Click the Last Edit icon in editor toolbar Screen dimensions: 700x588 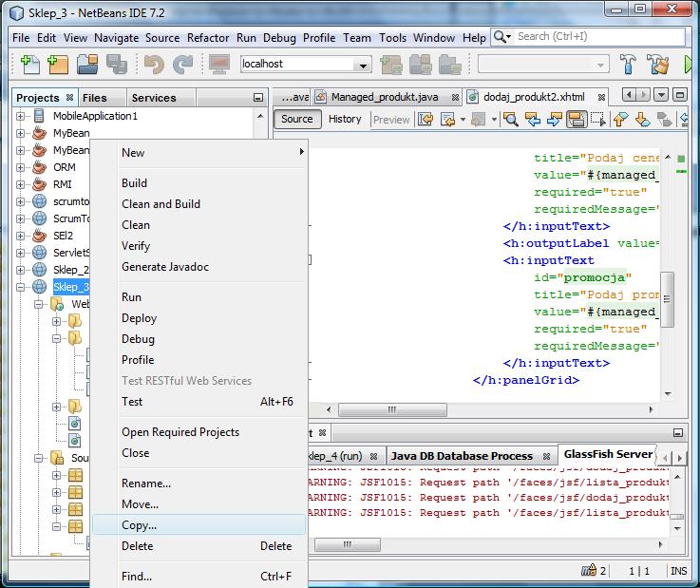tap(426, 119)
